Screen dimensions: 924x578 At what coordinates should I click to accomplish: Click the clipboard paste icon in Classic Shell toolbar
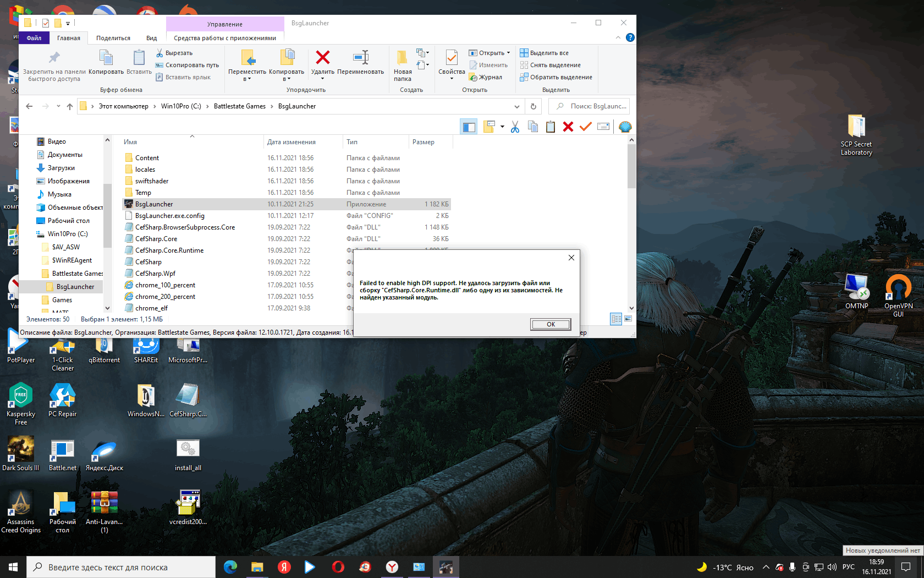point(551,127)
